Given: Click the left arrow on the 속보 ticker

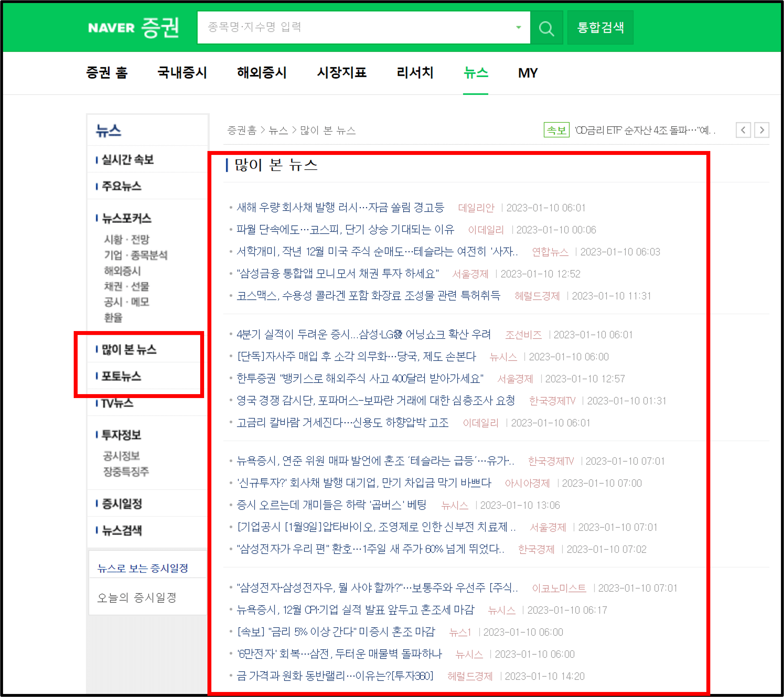Looking at the screenshot, I should [x=743, y=130].
